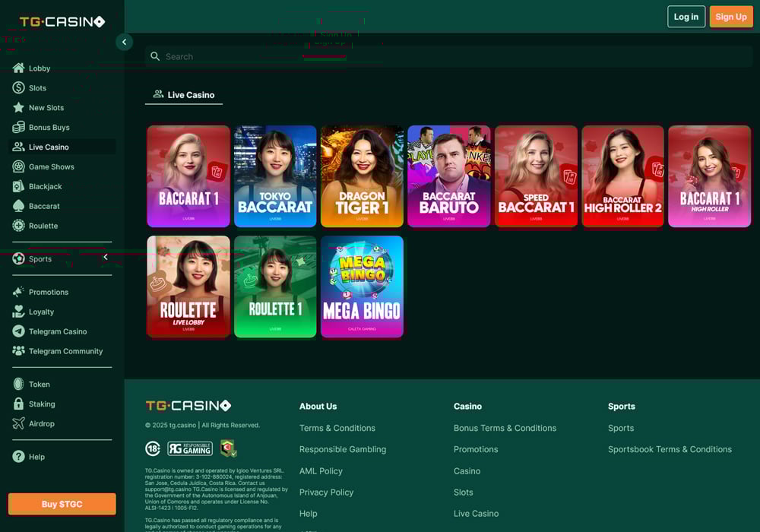The height and width of the screenshot is (532, 760).
Task: Open Responsible Gambling footer link
Action: [343, 450]
